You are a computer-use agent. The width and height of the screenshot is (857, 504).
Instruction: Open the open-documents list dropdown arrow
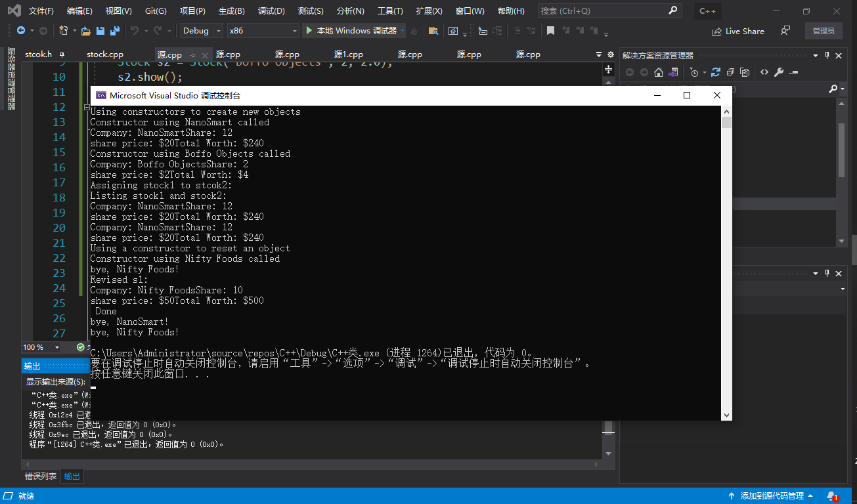click(599, 54)
